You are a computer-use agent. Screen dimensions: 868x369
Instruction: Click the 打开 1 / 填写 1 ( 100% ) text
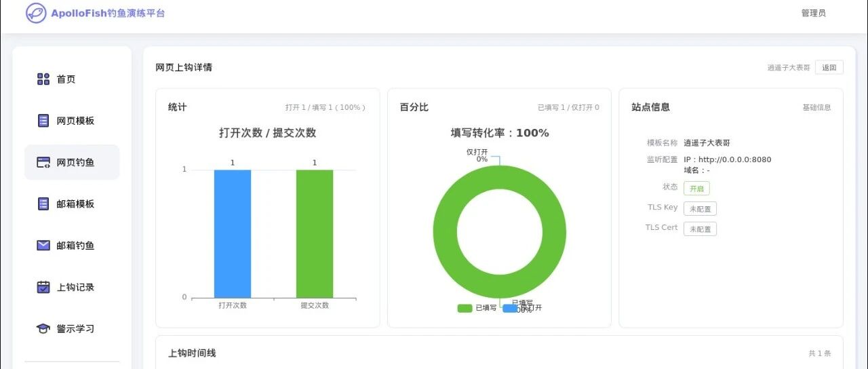coord(325,107)
